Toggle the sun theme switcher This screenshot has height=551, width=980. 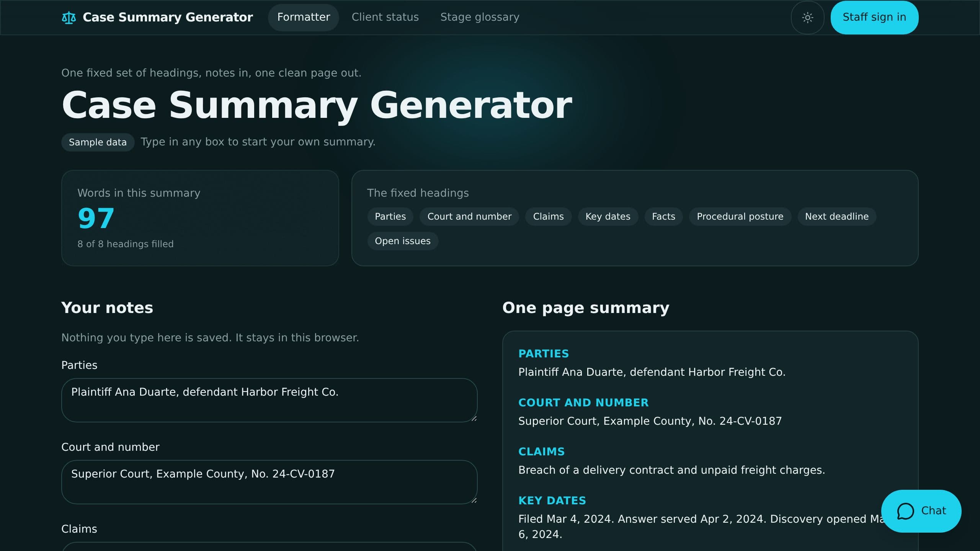coord(807,18)
